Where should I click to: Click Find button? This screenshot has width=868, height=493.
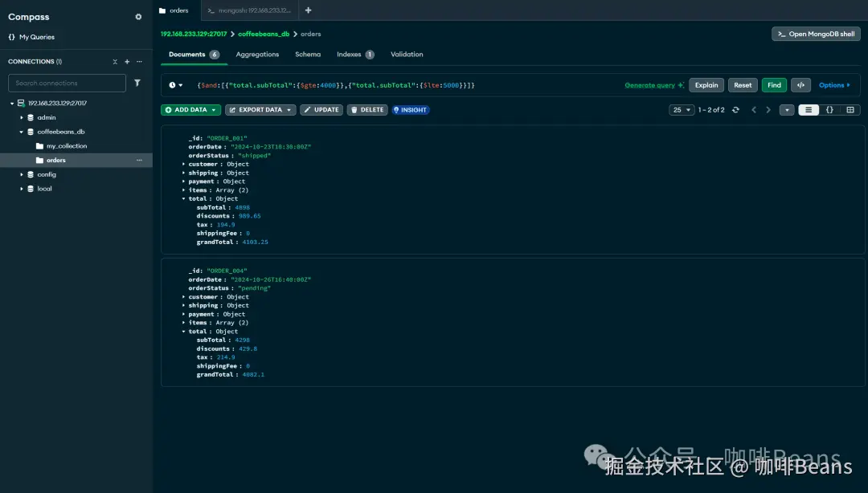tap(774, 85)
